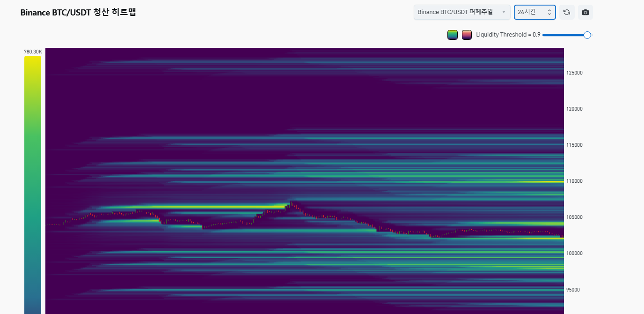Click the 'Liquidity Threshold = 0.9' label
The width and height of the screenshot is (644, 314).
point(508,35)
